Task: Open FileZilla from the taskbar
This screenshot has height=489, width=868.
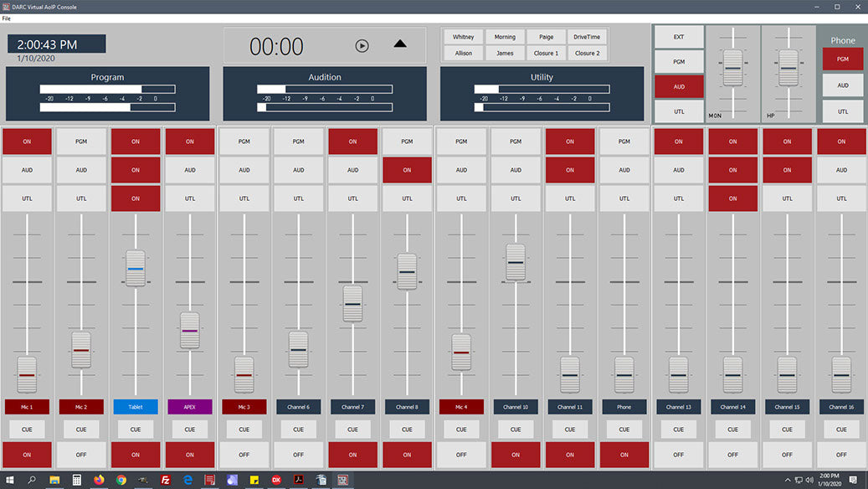Action: 166,480
